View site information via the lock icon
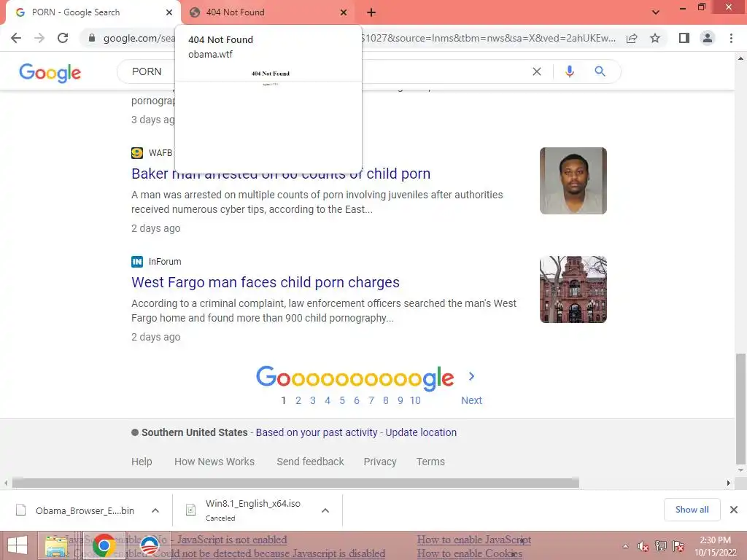Viewport: 747px width, 560px height. (92, 38)
